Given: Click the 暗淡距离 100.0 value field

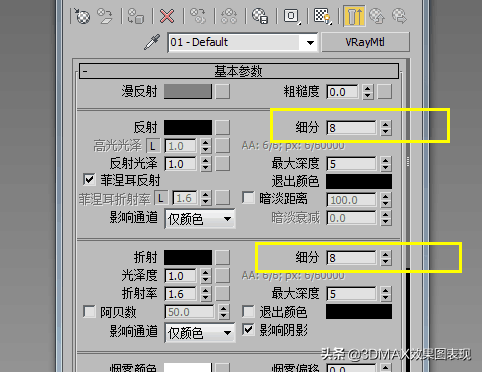Looking at the screenshot, I should pos(351,200).
